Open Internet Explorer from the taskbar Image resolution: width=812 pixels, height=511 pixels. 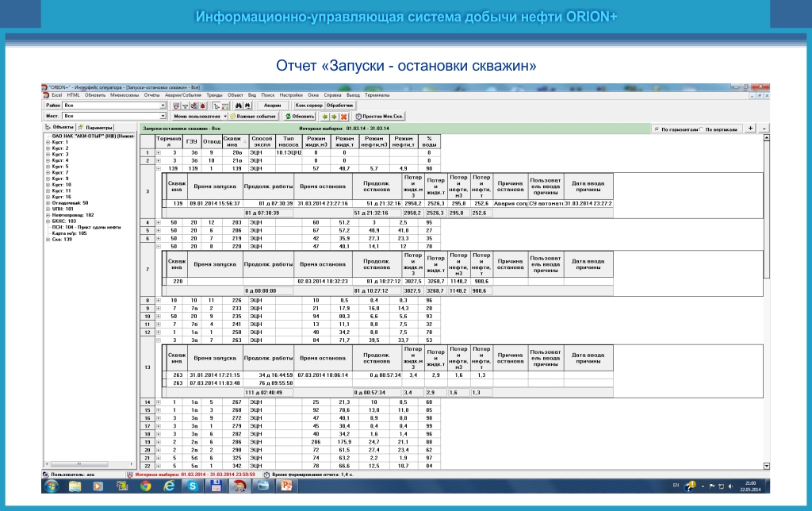tap(170, 486)
